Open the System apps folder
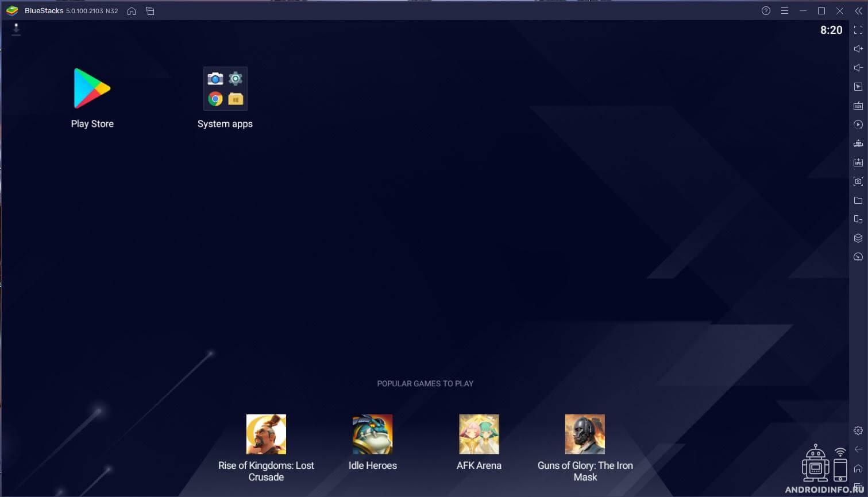868x497 pixels. [225, 89]
